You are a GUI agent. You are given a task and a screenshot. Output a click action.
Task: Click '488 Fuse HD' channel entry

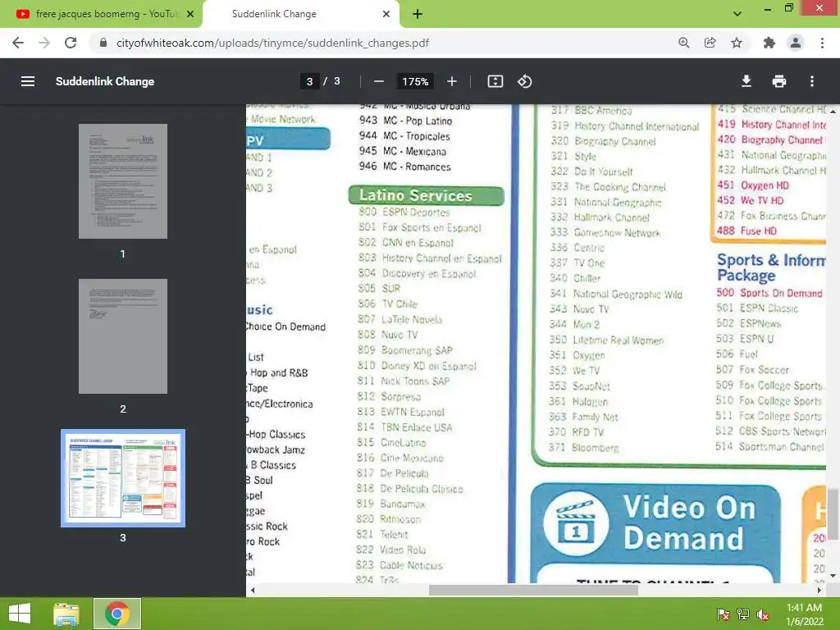click(746, 231)
